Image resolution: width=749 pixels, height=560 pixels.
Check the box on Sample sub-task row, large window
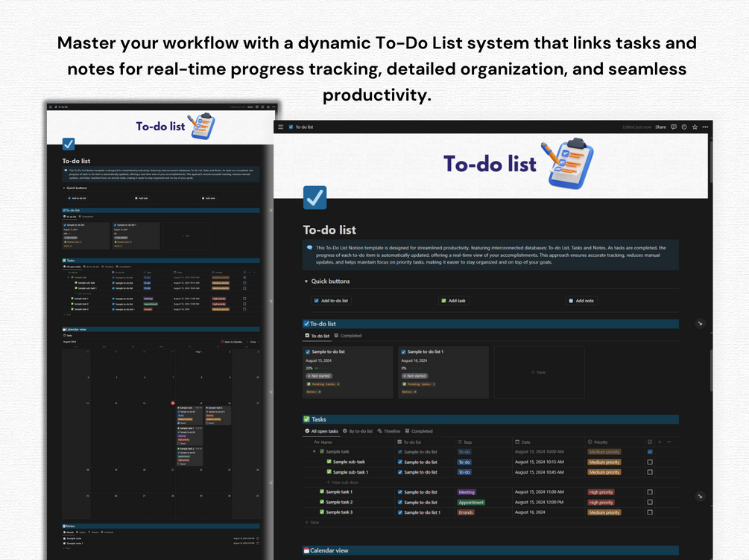(650, 462)
